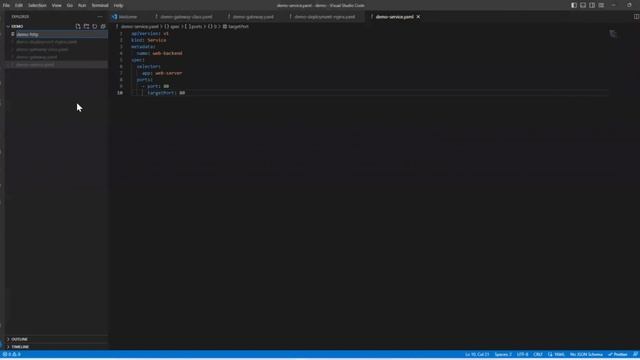Open the Go menu

70,5
